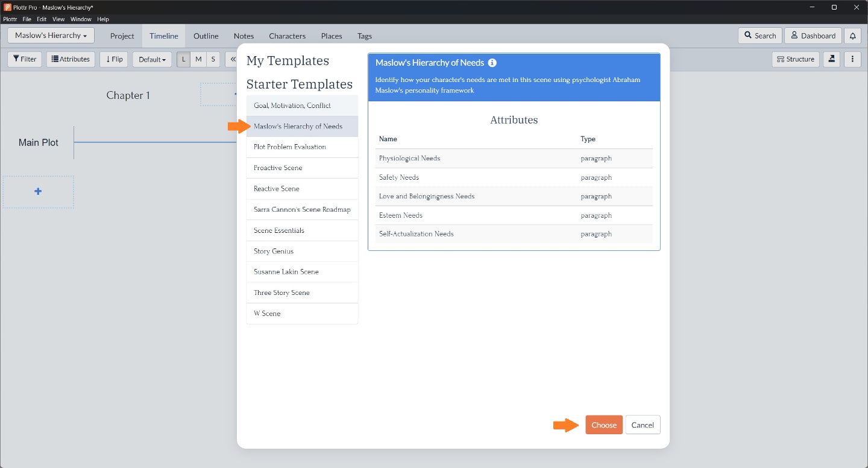868x468 pixels.
Task: Switch to the Tags tab
Action: [365, 36]
